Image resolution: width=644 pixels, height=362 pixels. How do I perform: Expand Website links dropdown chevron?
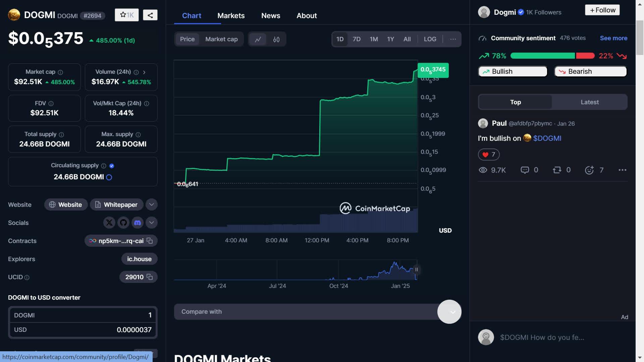152,204
